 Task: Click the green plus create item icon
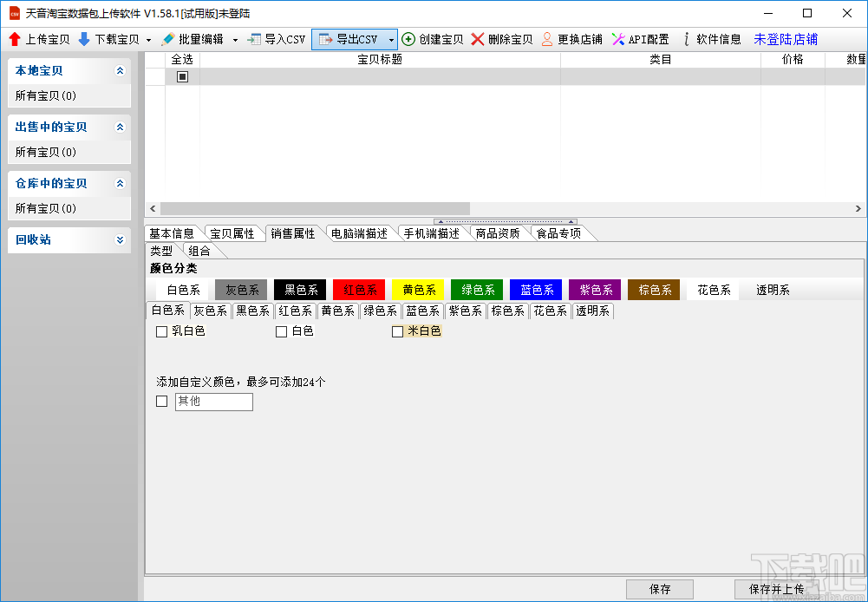pos(408,39)
